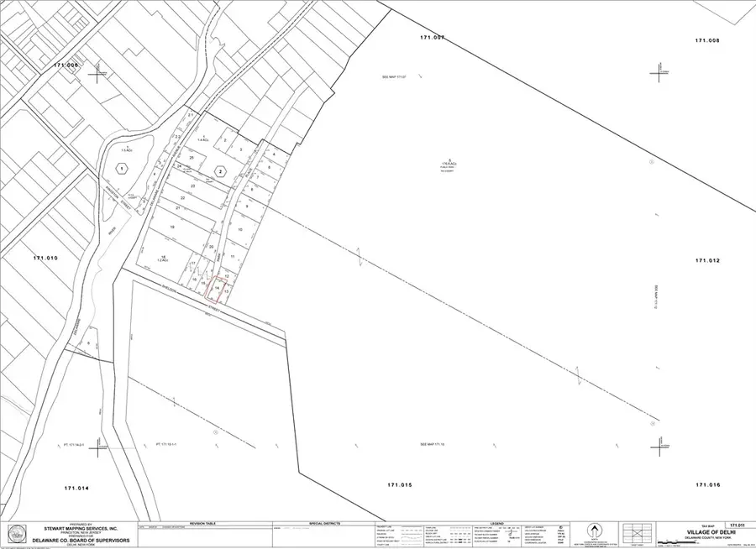Select the 176.6 AC public park parcel label
Image resolution: width=756 pixels, height=549 pixels.
point(449,165)
